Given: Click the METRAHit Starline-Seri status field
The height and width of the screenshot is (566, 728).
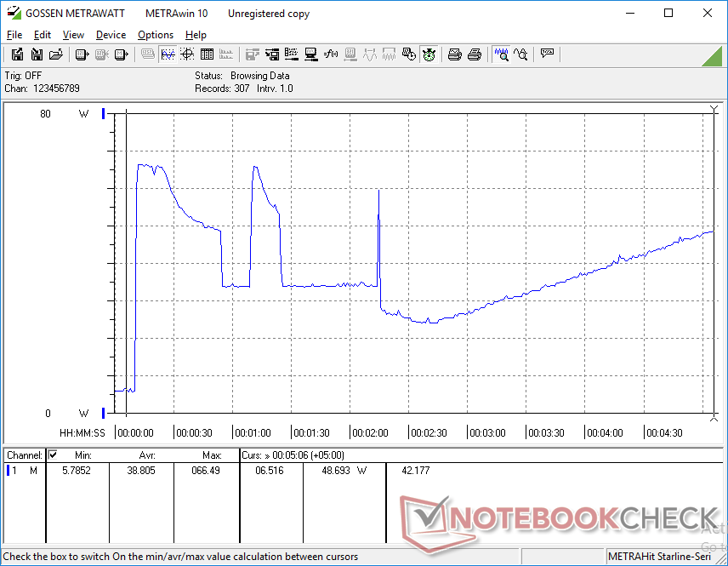Looking at the screenshot, I should click(659, 557).
